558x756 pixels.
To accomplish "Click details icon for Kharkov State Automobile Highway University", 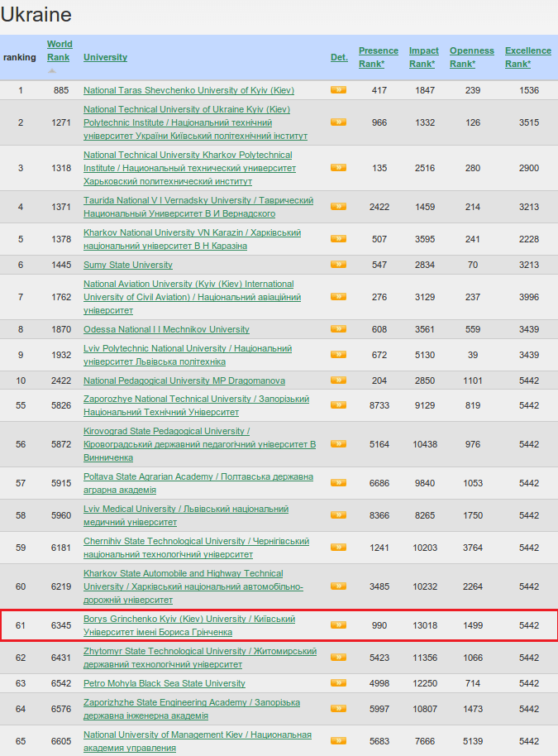I will [x=338, y=586].
